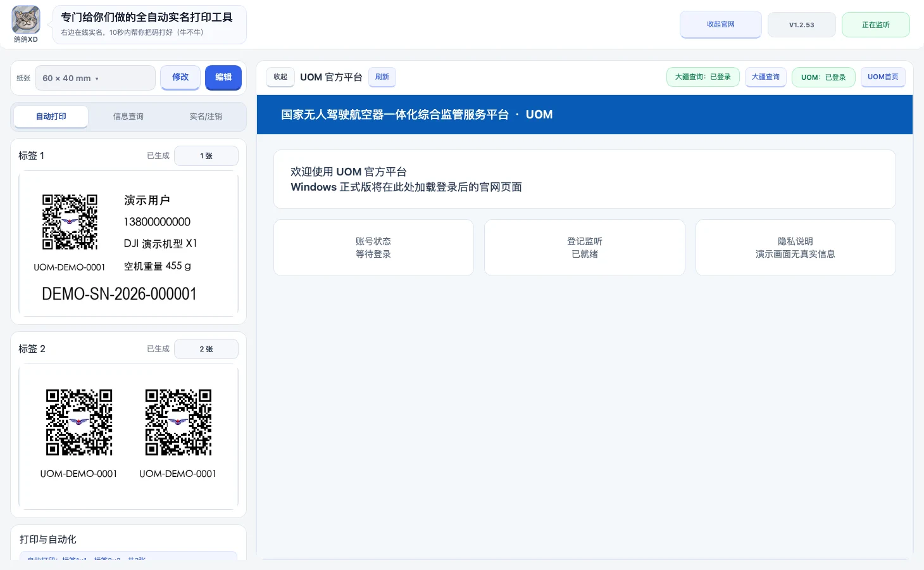Click the 演示用户 name on label 1
This screenshot has height=570, width=924.
point(147,200)
